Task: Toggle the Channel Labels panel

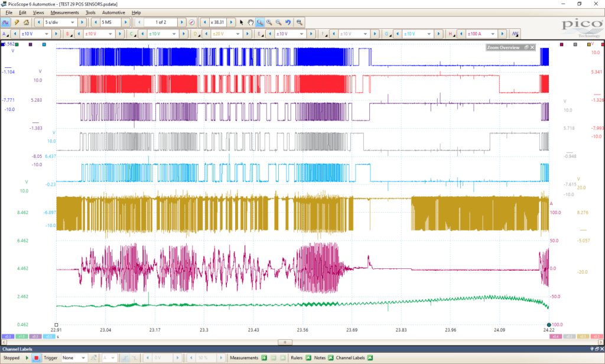Action: coord(370,358)
